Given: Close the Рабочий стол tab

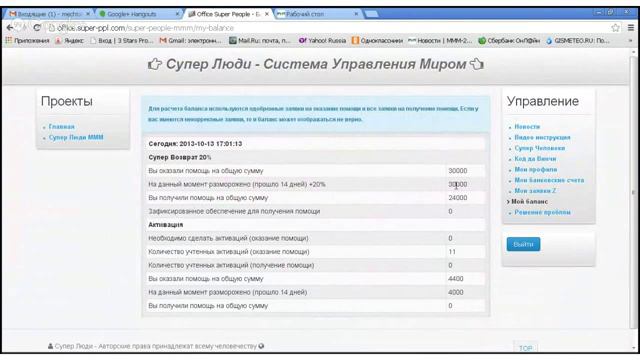Looking at the screenshot, I should [x=356, y=14].
